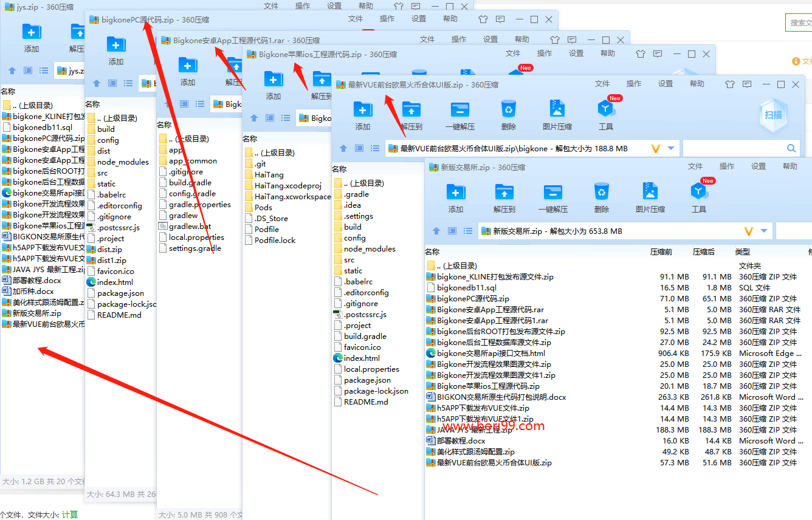Screen dimensions: 812x520
Task: Click feedback icon in 最新VUE前台 title bar
Action: 747,84
